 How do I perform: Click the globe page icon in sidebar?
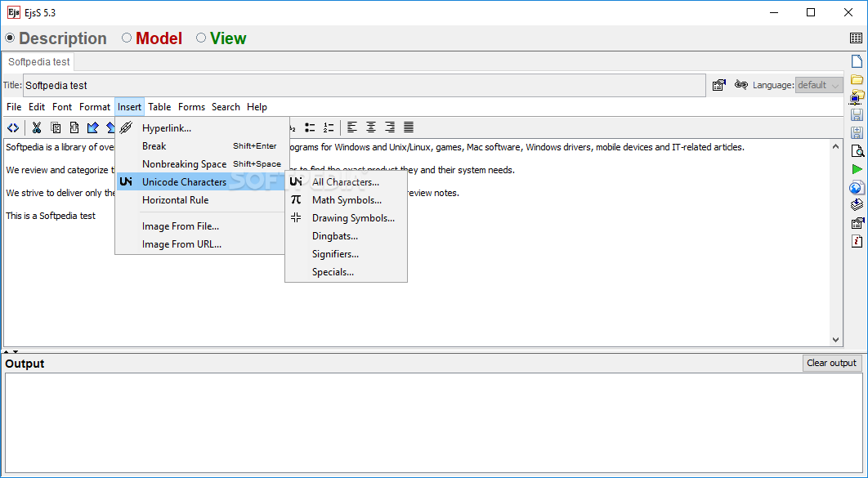click(x=857, y=188)
